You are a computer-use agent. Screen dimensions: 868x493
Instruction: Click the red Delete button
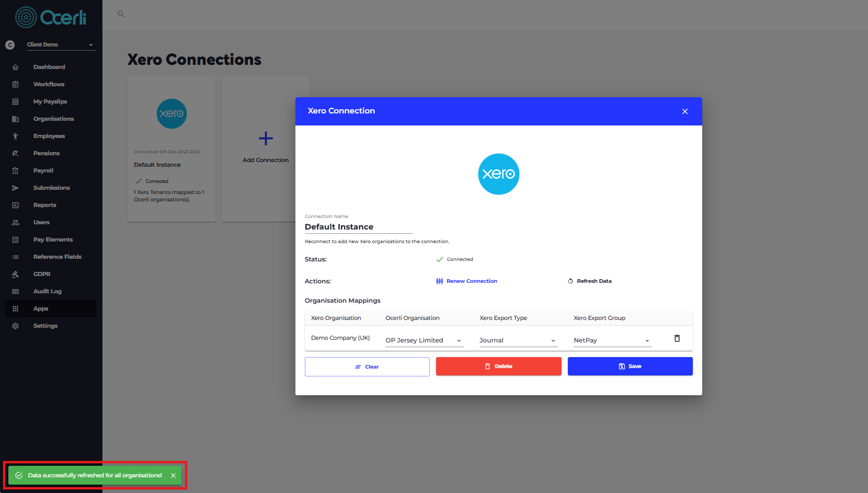(498, 366)
